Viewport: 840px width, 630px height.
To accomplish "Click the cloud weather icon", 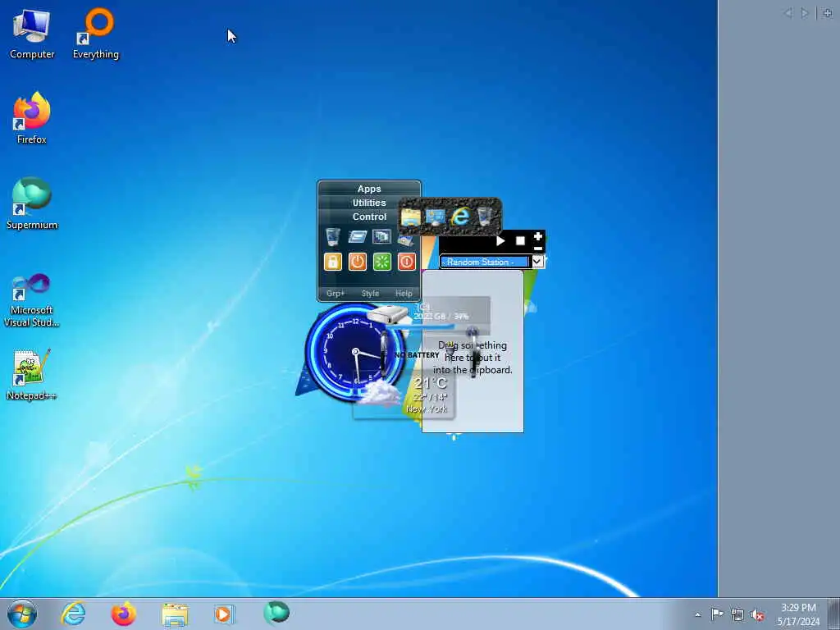I will tap(379, 395).
